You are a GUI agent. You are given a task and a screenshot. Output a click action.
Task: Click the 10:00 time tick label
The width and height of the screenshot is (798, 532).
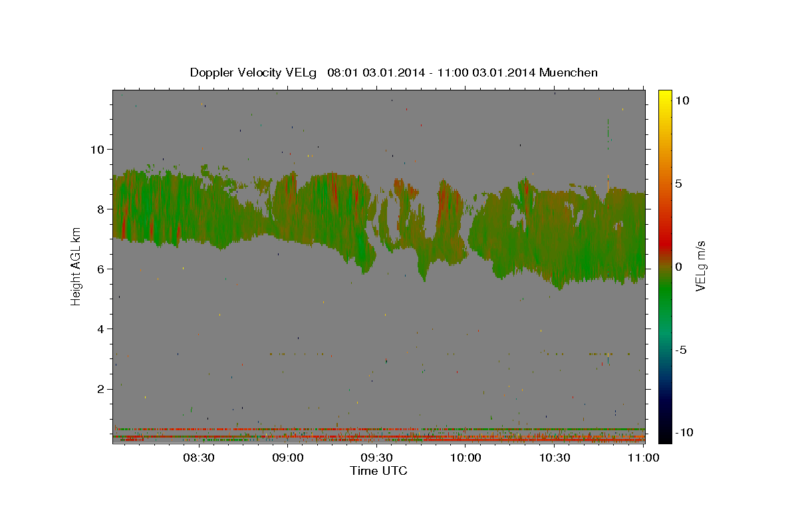coord(466,458)
